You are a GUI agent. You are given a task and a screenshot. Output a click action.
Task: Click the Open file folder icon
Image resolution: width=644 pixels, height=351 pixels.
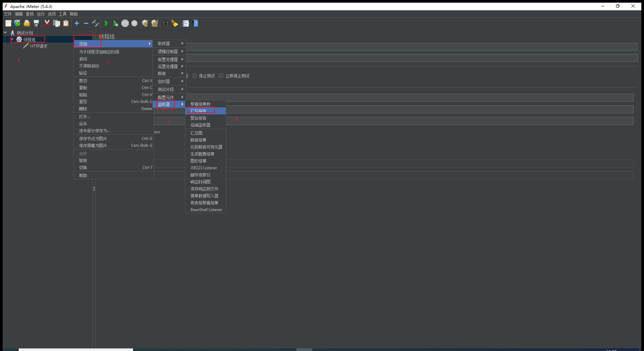coord(27,23)
